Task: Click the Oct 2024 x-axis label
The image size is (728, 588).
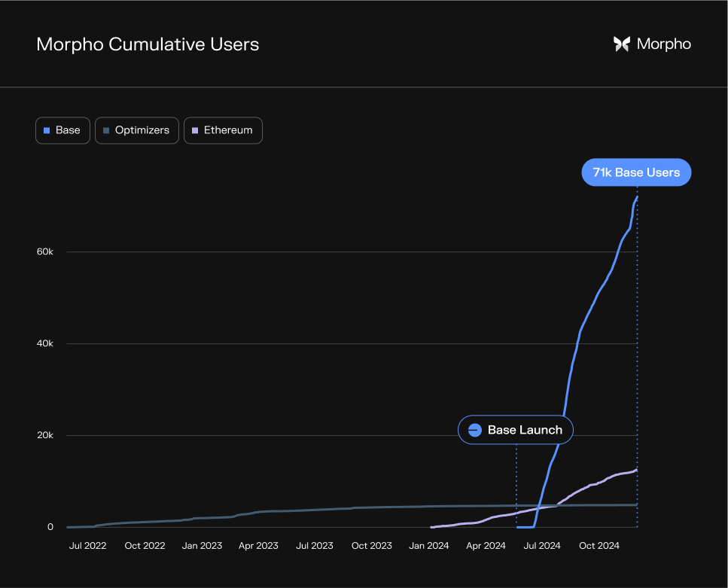Action: [599, 546]
